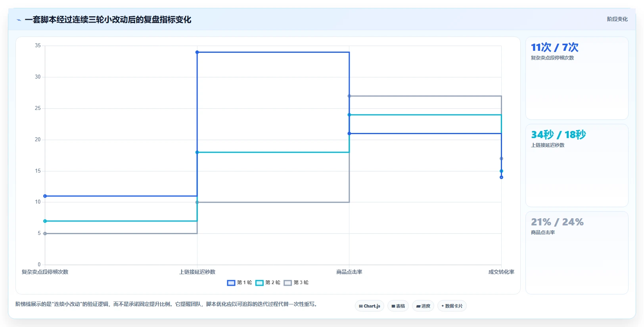The width and height of the screenshot is (644, 327).
Task: Click the 复杂卖点段停顿次数 card caption
Action: click(x=552, y=58)
